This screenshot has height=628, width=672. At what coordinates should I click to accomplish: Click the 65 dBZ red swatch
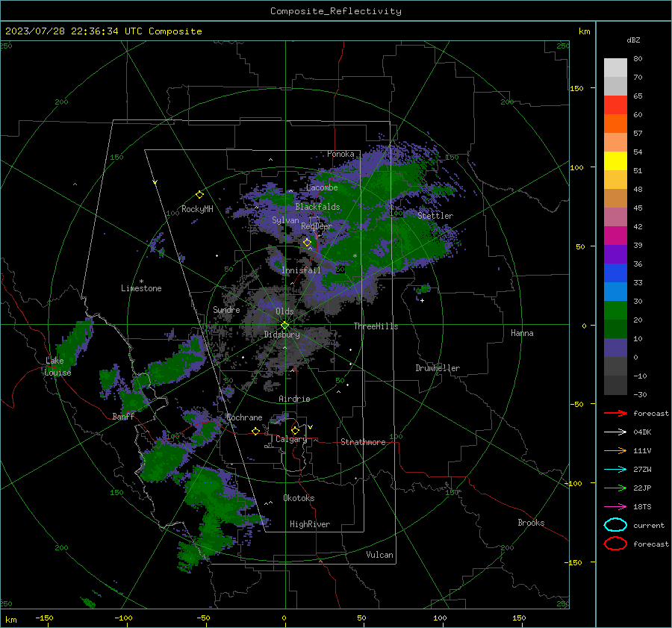click(x=615, y=105)
